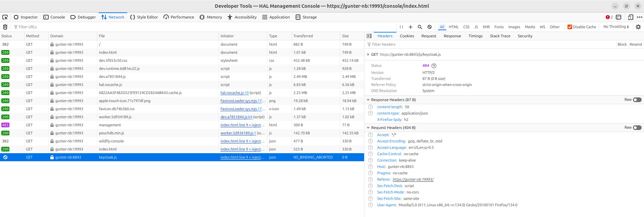The width and height of the screenshot is (644, 217).
Task: Filter requests by Media
Action: [x=530, y=27]
